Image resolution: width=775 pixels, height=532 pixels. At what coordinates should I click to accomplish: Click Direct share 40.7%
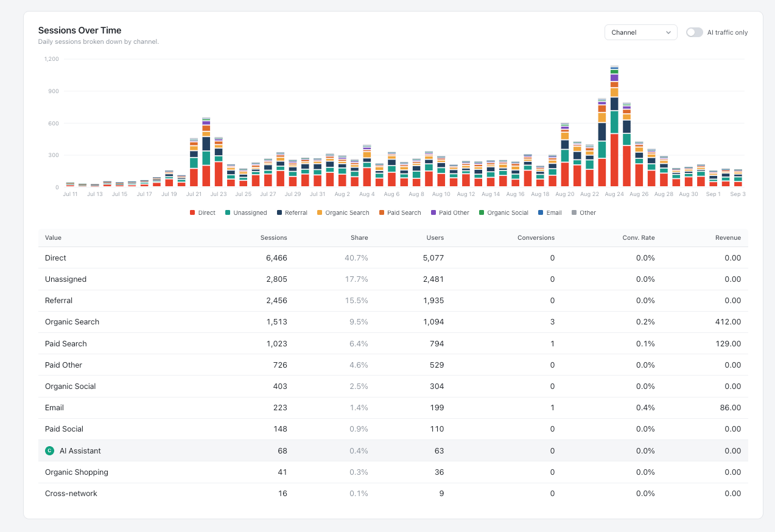[x=356, y=258]
